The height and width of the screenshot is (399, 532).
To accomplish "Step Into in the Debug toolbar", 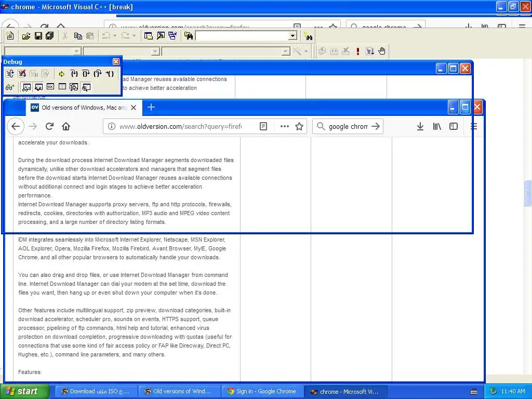I will 74,74.
